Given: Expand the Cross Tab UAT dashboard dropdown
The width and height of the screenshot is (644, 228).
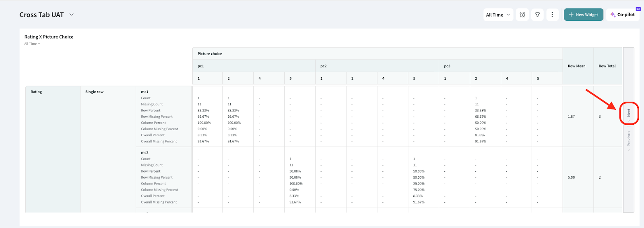Looking at the screenshot, I should click(x=72, y=14).
